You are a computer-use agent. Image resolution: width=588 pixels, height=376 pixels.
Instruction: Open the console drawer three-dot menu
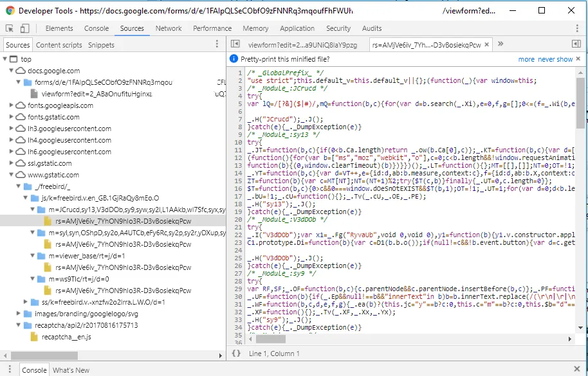pyautogui.click(x=10, y=370)
